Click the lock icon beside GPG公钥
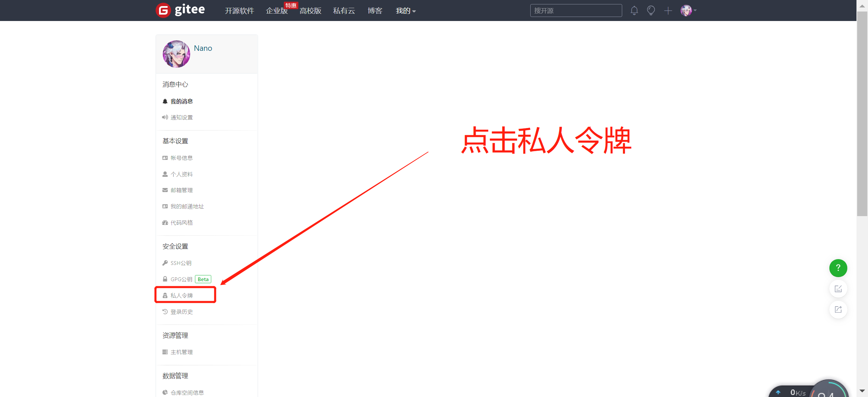This screenshot has height=397, width=868. [x=165, y=279]
